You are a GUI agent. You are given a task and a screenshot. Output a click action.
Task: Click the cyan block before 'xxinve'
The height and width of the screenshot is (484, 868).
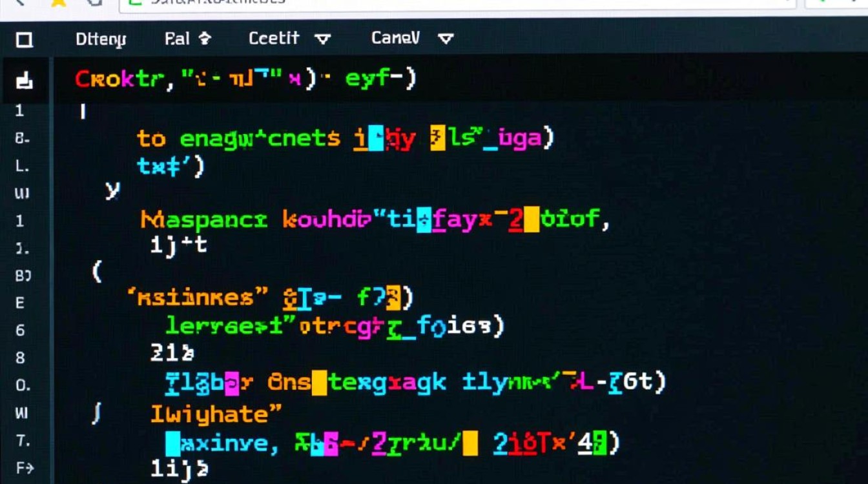[172, 444]
